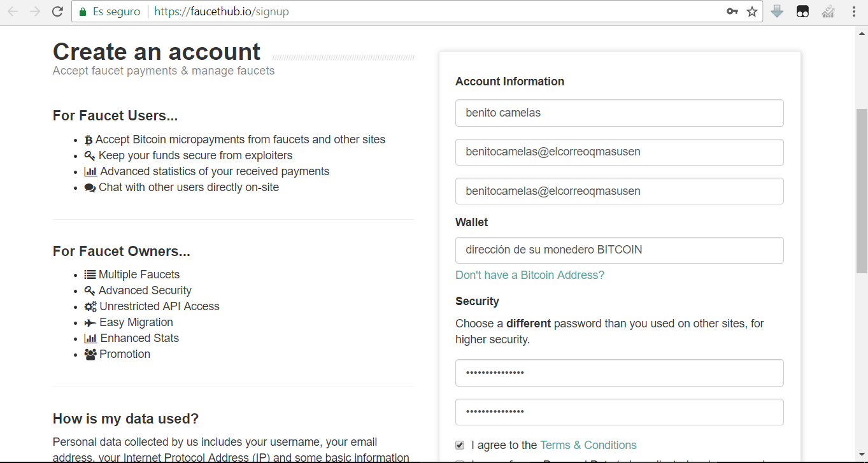Click the browser forward arrow

(35, 11)
